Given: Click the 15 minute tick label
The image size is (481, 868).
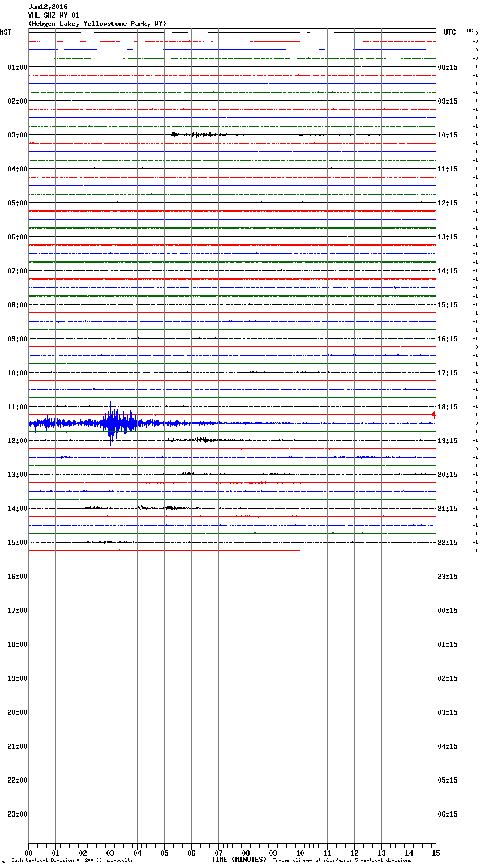Looking at the screenshot, I should pos(436,853).
